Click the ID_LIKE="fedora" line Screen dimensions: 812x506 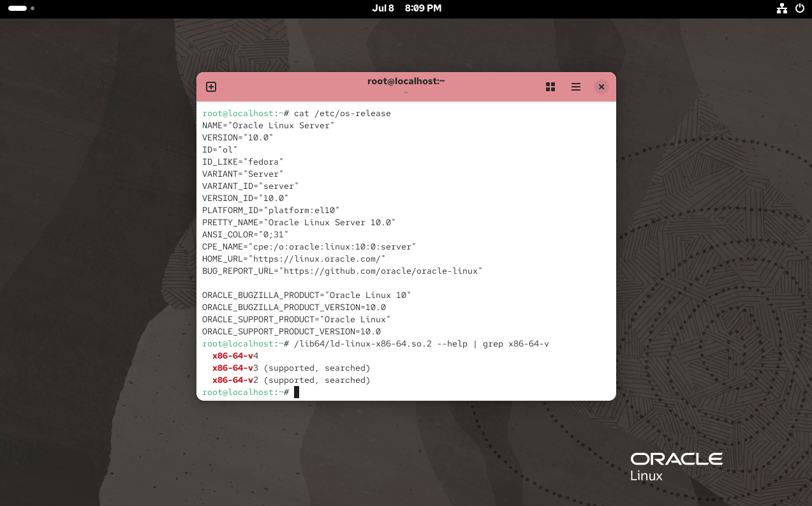point(243,162)
